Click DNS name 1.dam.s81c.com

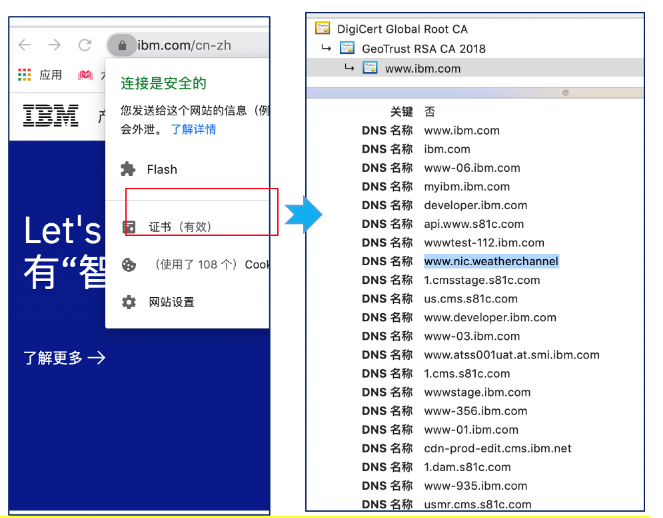467,467
